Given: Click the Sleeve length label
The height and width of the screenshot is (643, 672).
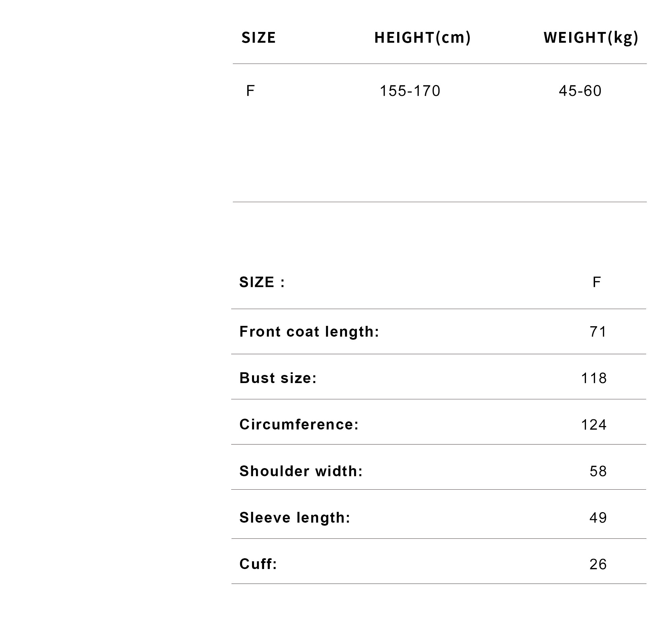Looking at the screenshot, I should (295, 518).
